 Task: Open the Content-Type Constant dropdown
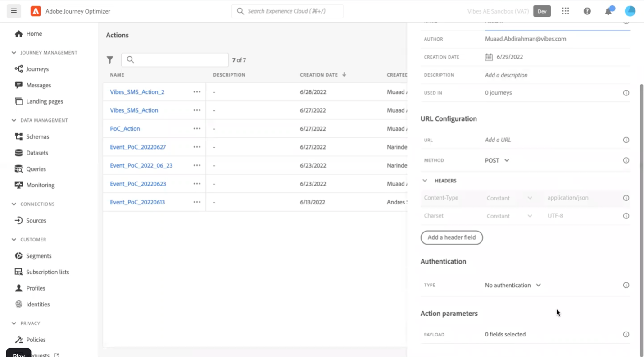509,198
